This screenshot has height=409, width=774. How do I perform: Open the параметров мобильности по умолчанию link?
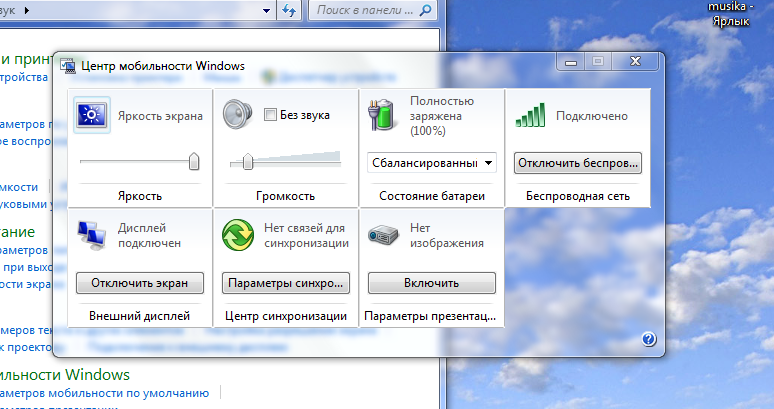tap(105, 393)
